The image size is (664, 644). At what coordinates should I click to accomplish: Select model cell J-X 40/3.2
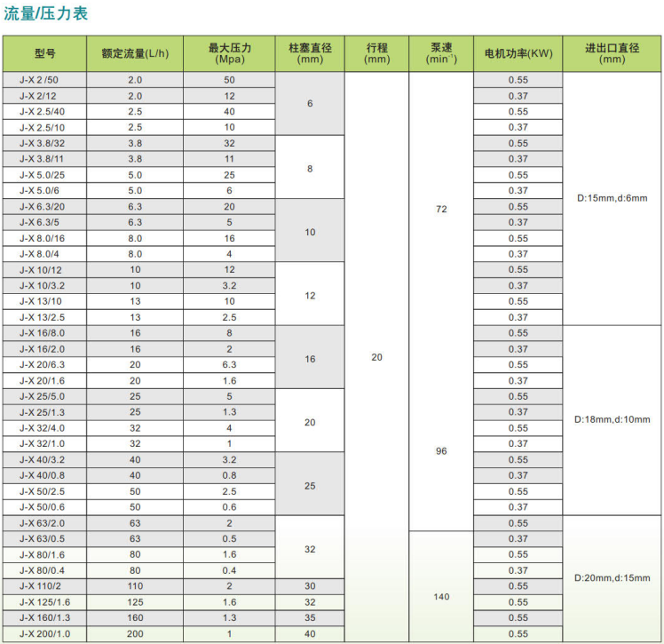click(x=45, y=460)
